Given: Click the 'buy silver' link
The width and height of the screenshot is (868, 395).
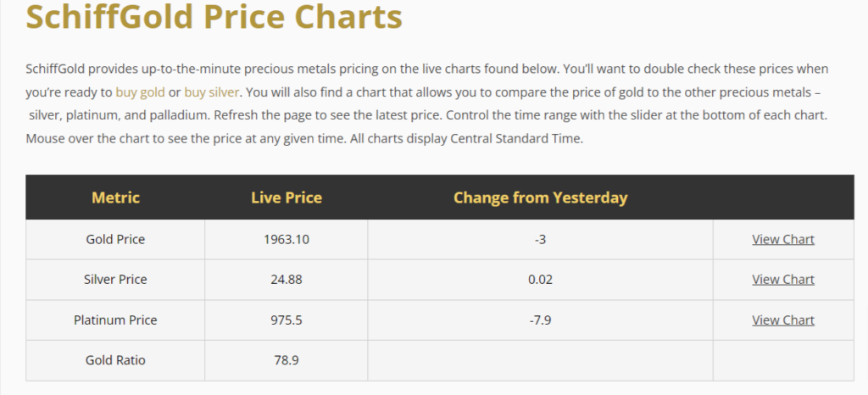Looking at the screenshot, I should (212, 92).
